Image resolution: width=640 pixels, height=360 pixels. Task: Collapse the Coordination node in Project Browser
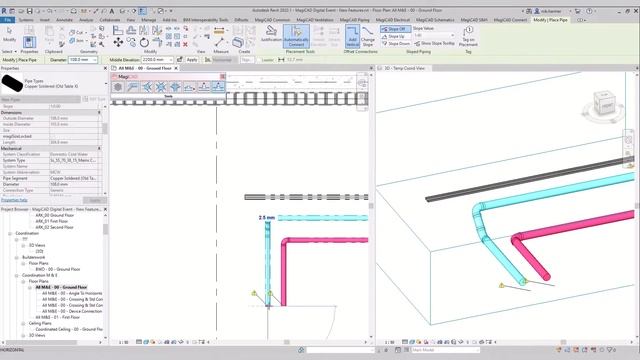10,233
